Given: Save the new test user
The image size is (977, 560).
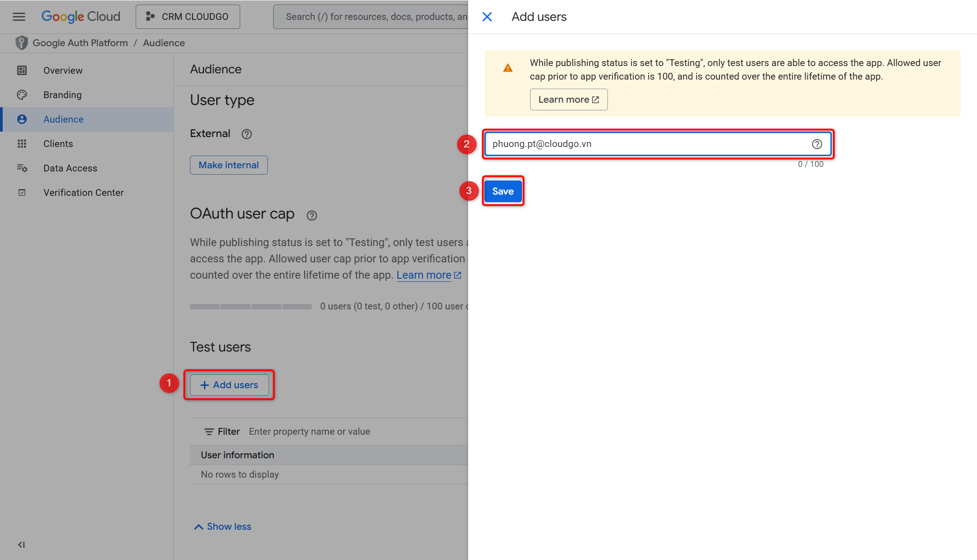Looking at the screenshot, I should (x=503, y=191).
